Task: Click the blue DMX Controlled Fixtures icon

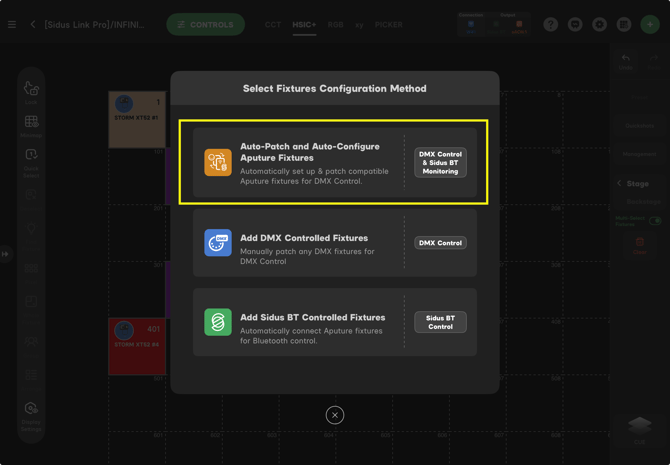Action: pos(217,243)
